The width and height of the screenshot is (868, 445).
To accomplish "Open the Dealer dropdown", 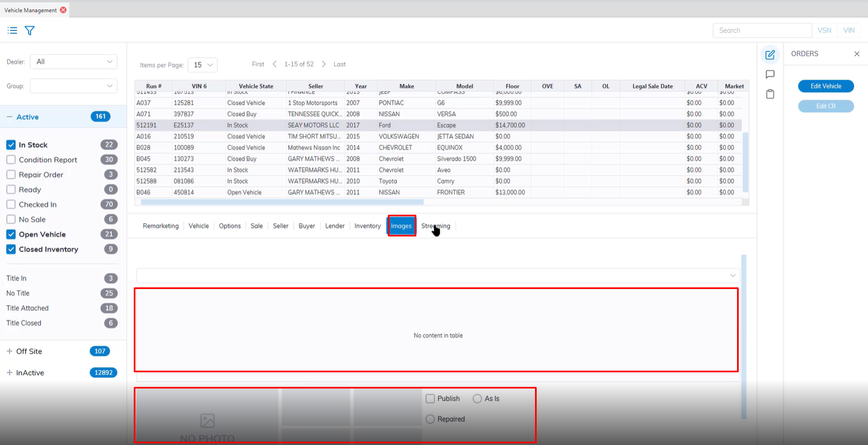I will (73, 61).
